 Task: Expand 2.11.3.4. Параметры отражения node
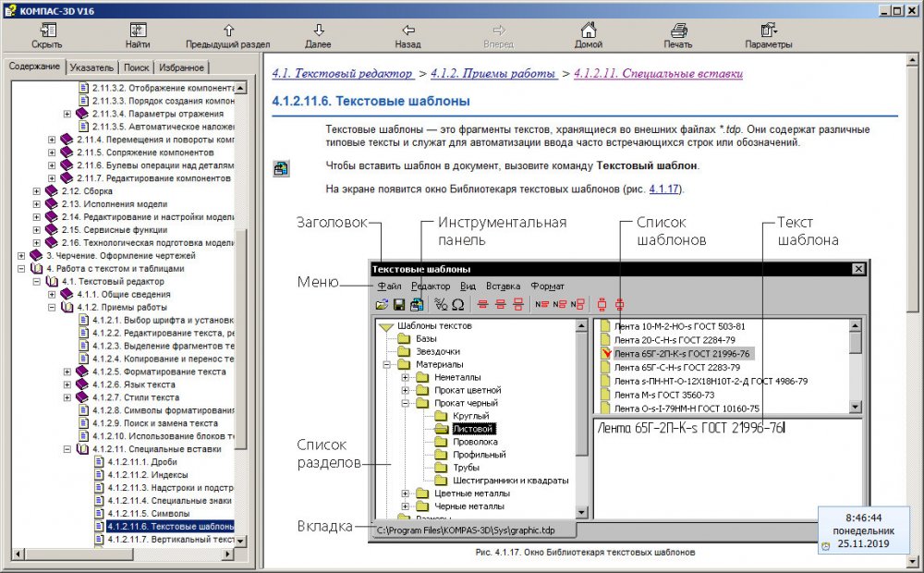click(x=67, y=114)
